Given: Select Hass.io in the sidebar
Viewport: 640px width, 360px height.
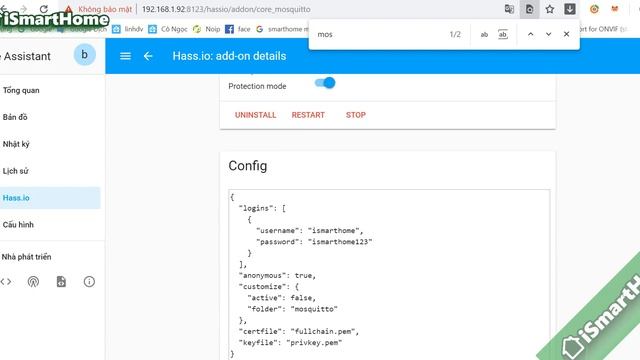Looking at the screenshot, I should [50, 198].
